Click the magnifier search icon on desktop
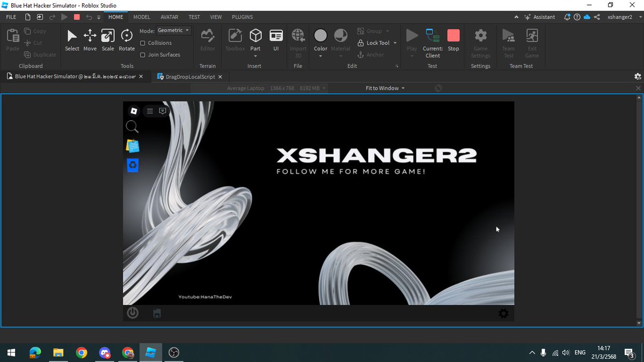The width and height of the screenshot is (644, 362). (x=132, y=127)
